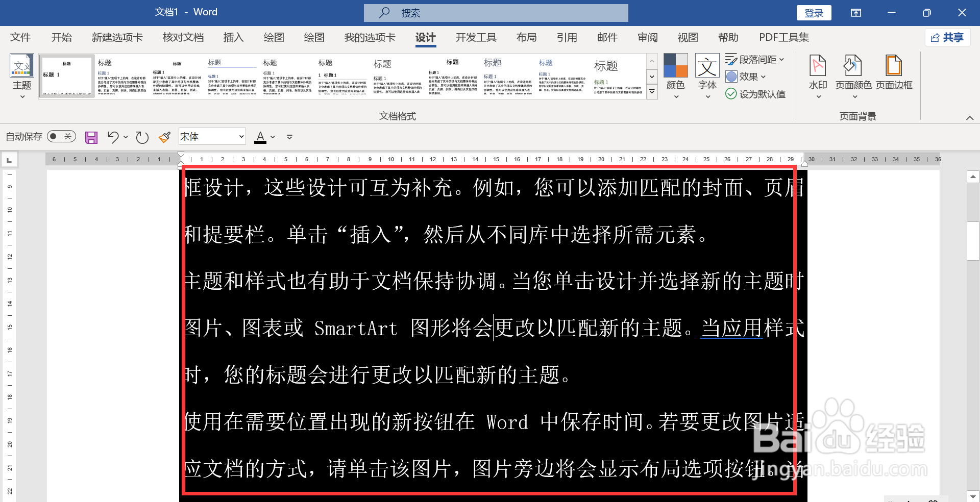Open the PDF工具集 tab

(784, 37)
